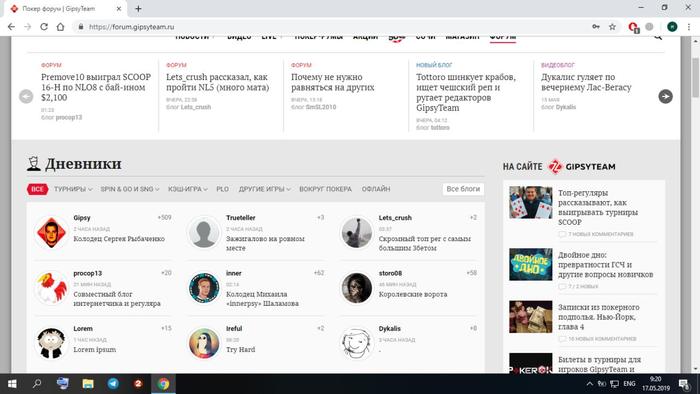This screenshot has height=394, width=700.
Task: Open a new browser tab
Action: 138,8
